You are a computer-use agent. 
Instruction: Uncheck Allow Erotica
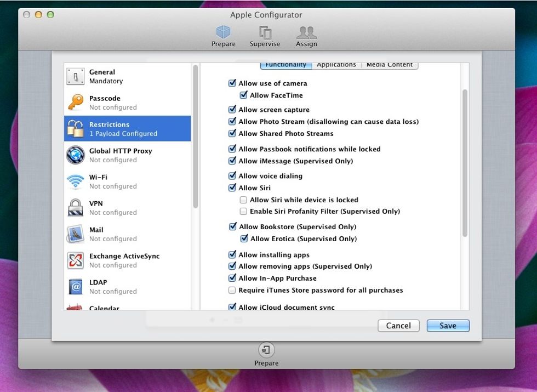pos(244,239)
